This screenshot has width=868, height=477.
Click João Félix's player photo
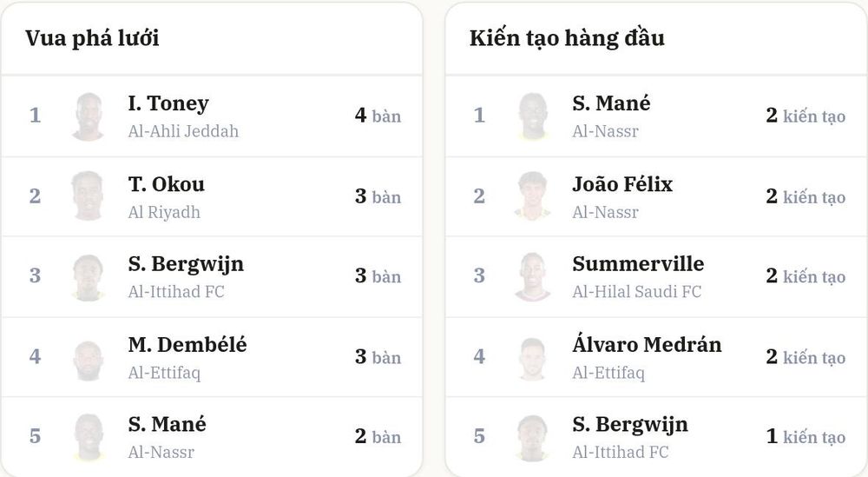[533, 196]
